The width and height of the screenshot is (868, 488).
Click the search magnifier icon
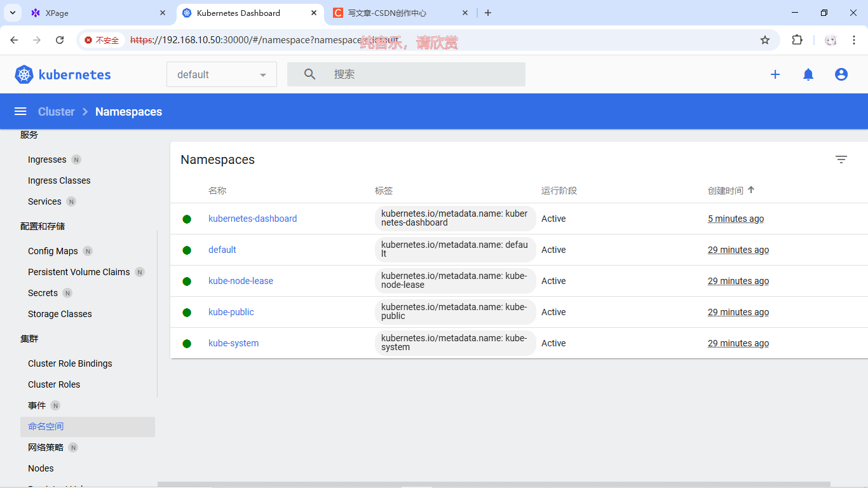(310, 74)
